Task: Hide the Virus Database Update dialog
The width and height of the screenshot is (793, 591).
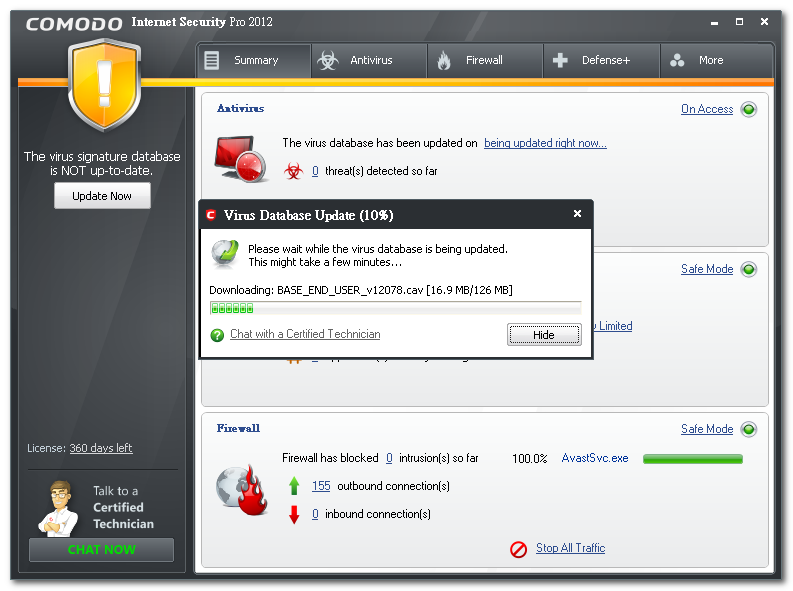Action: (x=544, y=335)
